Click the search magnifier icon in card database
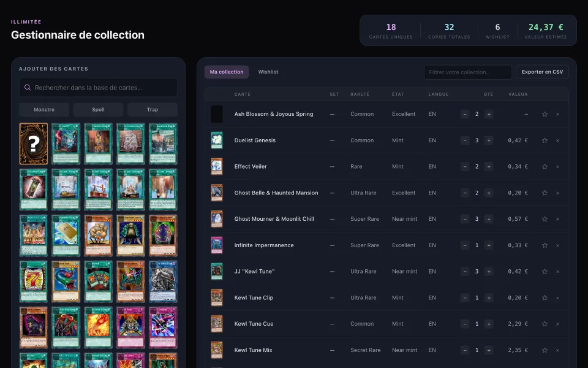 pos(28,88)
